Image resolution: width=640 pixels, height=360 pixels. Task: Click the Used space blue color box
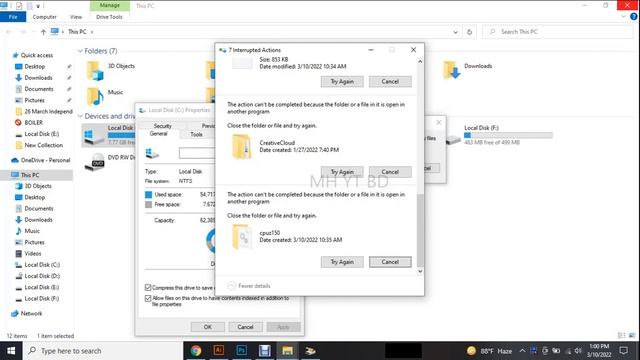[149, 195]
